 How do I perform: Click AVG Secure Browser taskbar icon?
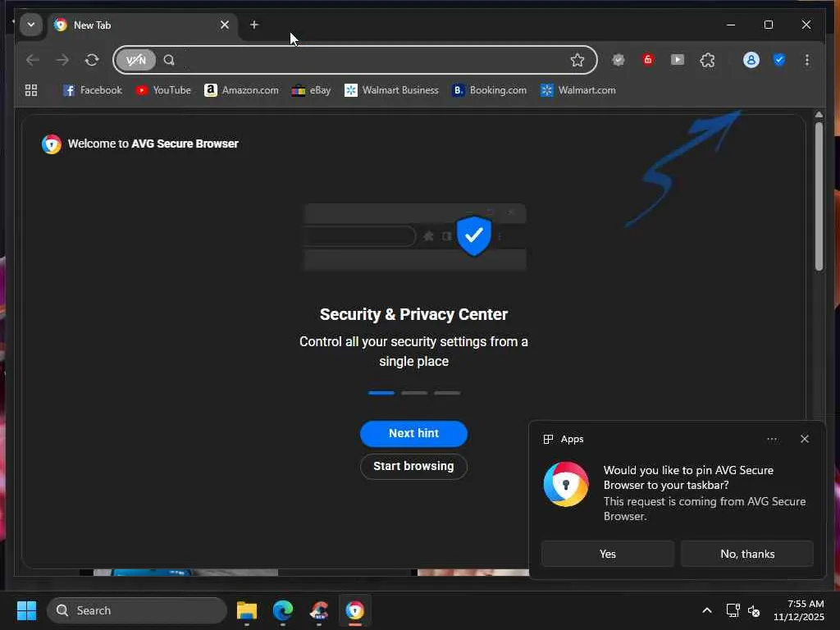tap(354, 610)
